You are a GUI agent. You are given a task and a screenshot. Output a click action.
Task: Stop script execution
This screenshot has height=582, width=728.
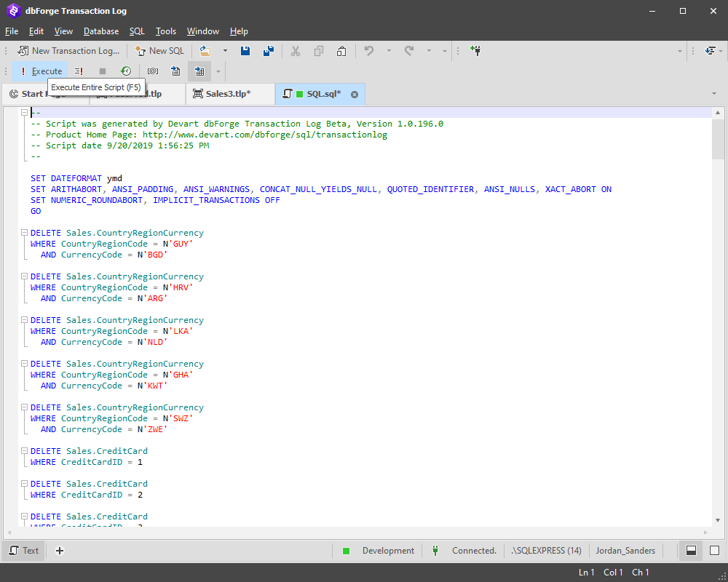pyautogui.click(x=103, y=71)
